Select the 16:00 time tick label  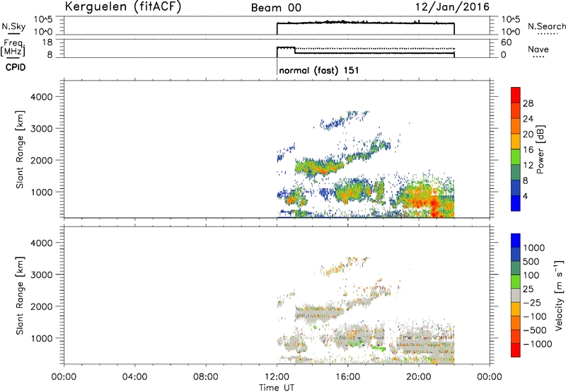[347, 377]
